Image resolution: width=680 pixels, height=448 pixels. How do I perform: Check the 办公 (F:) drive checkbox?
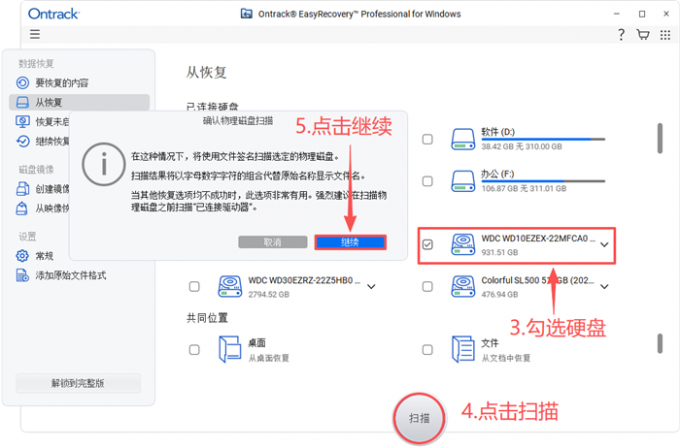point(428,181)
